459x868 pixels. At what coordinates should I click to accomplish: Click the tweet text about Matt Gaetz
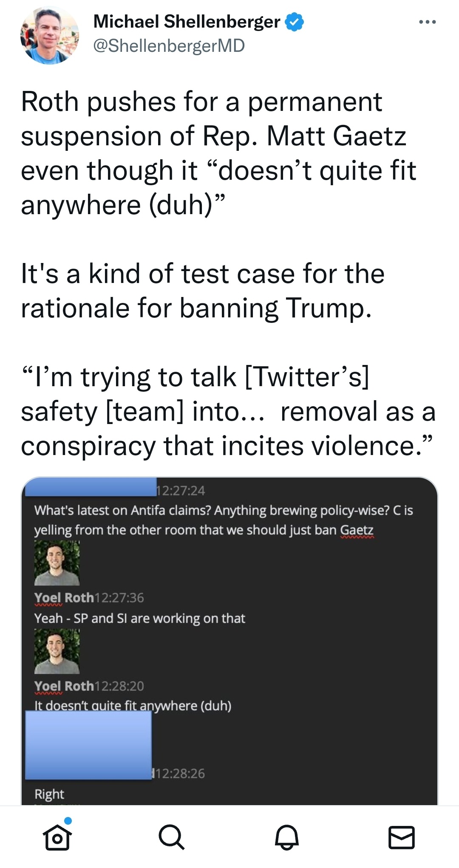pyautogui.click(x=218, y=153)
